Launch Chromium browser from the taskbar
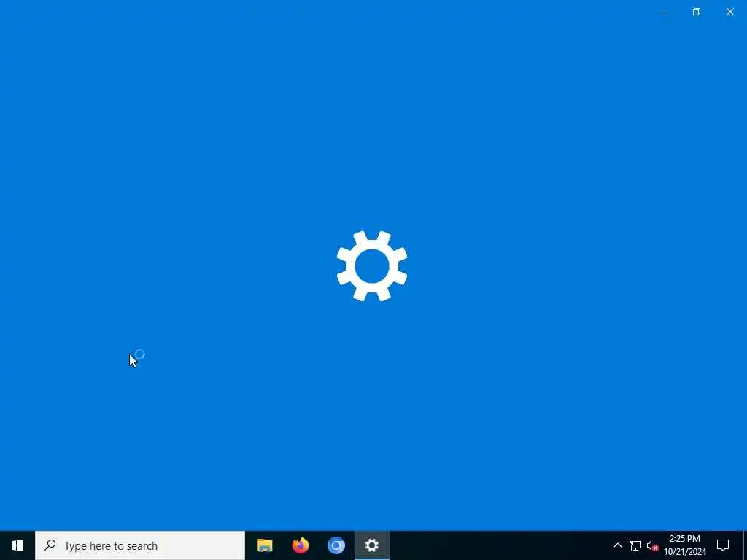 pyautogui.click(x=336, y=545)
